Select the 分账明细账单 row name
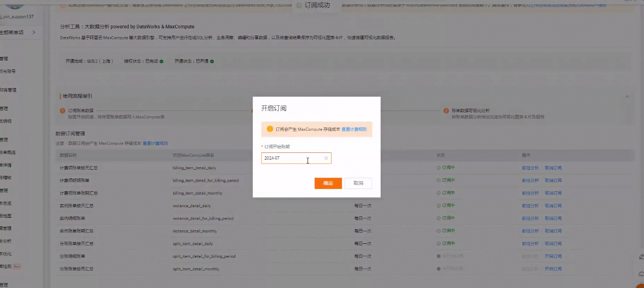644x288 pixels. pos(73,256)
